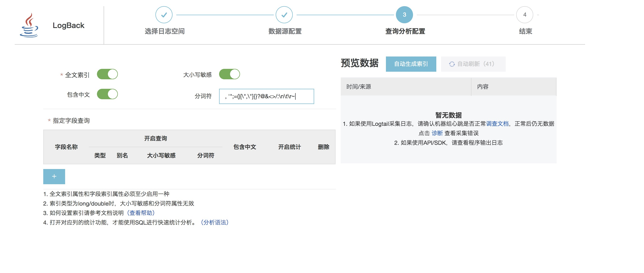Click the 分词符 table sub-header
Viewport: 644px width, 273px height.
[206, 155]
